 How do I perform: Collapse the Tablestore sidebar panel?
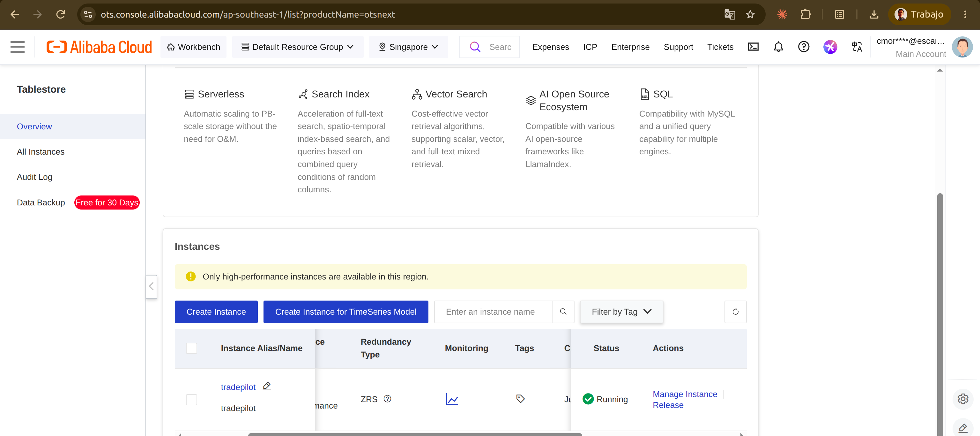(152, 286)
